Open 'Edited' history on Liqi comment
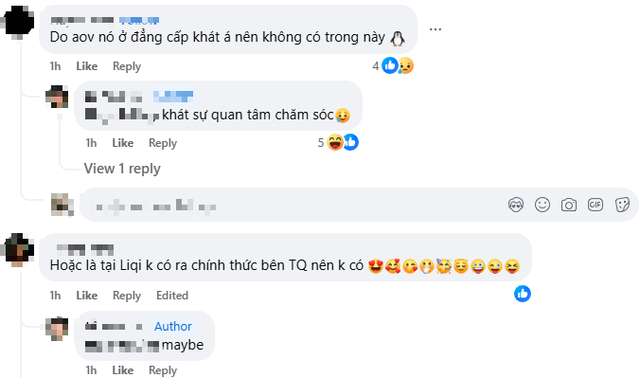 tap(172, 295)
